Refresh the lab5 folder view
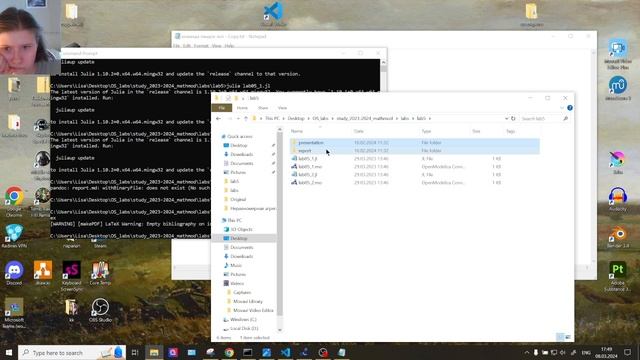 [513, 118]
